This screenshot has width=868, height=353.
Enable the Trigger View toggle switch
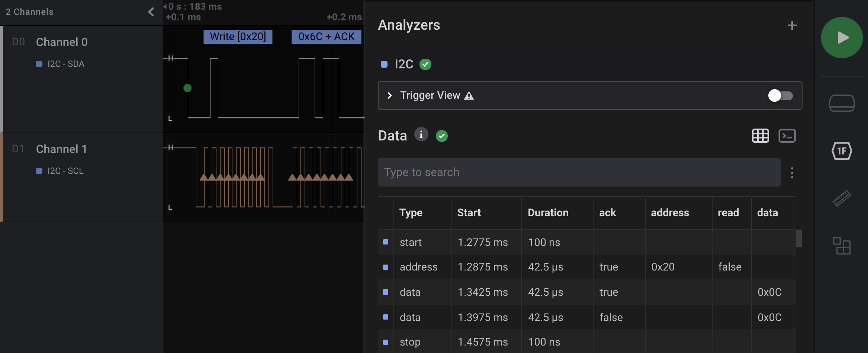point(780,95)
